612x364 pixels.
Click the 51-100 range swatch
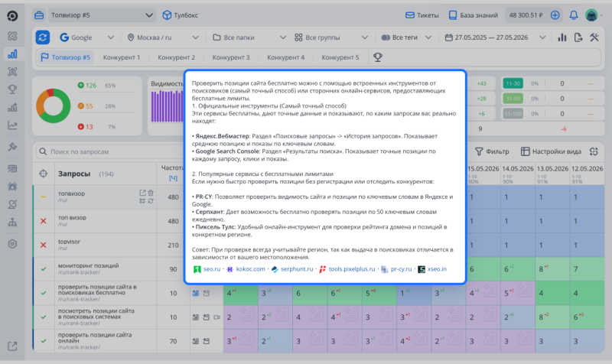[513, 114]
